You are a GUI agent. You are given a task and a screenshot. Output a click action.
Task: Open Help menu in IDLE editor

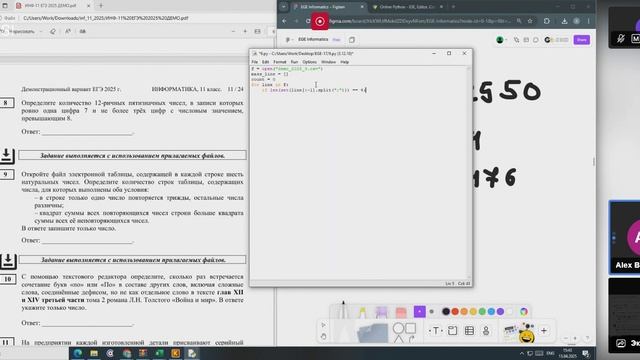pos(344,62)
